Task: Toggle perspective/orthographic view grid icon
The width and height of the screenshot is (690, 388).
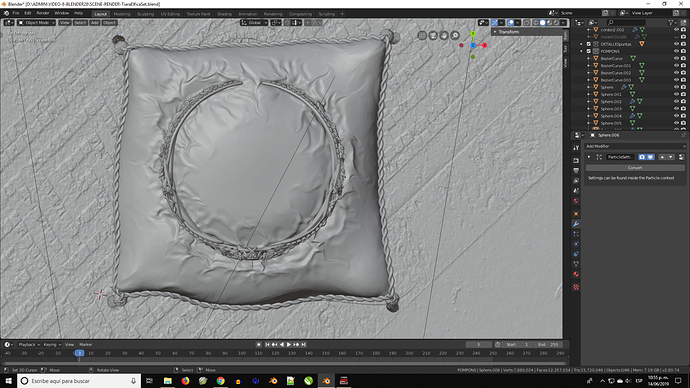Action: (422, 36)
